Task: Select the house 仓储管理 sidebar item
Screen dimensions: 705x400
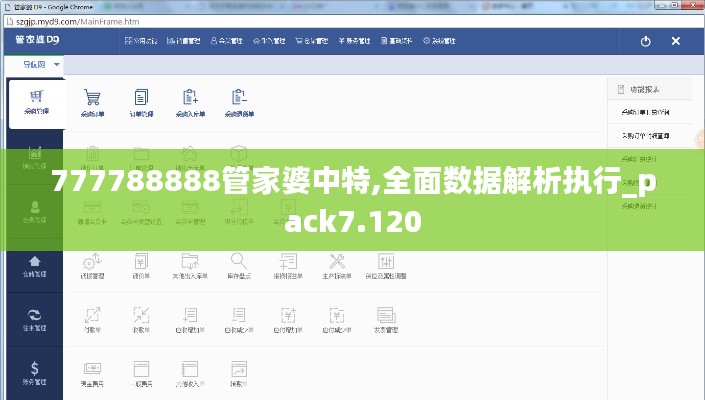Action: coord(35,266)
